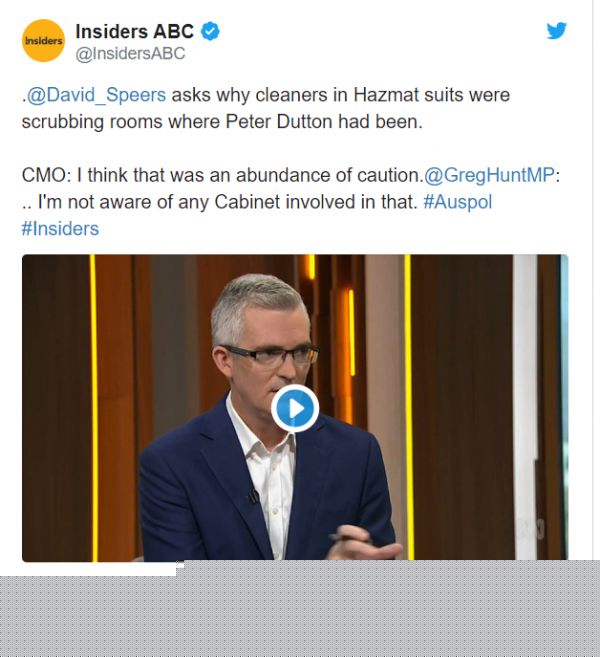Play the embedded tweet video
This screenshot has height=657, width=600.
(x=295, y=408)
